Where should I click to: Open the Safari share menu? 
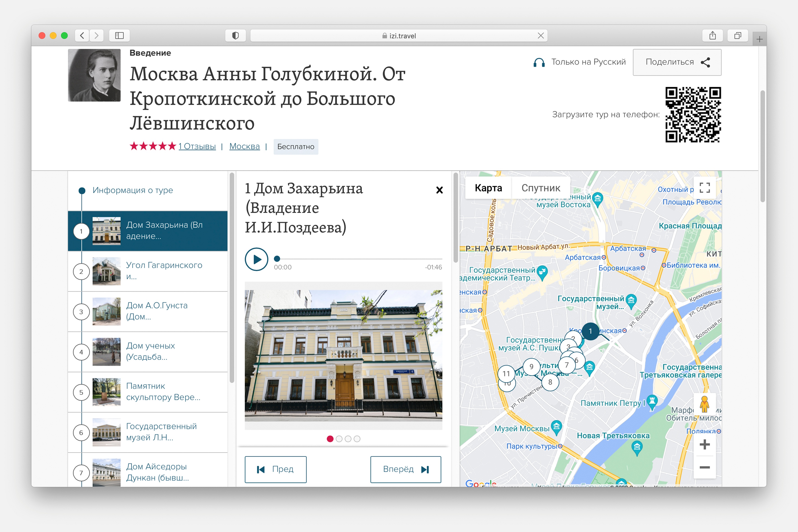tap(712, 35)
